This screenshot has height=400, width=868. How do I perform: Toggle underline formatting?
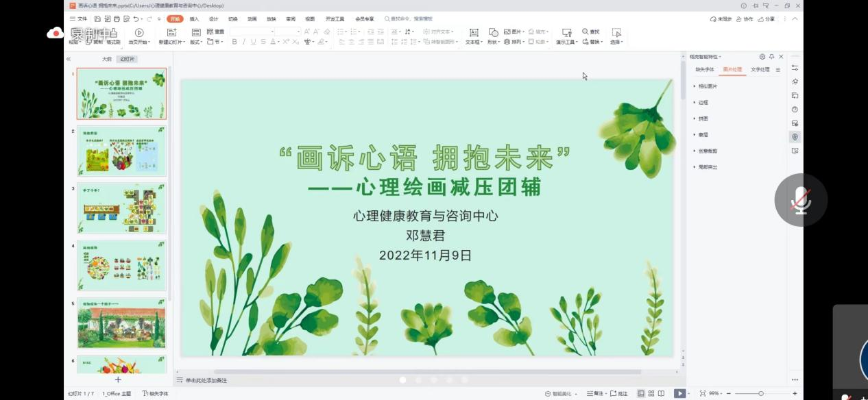pos(253,41)
